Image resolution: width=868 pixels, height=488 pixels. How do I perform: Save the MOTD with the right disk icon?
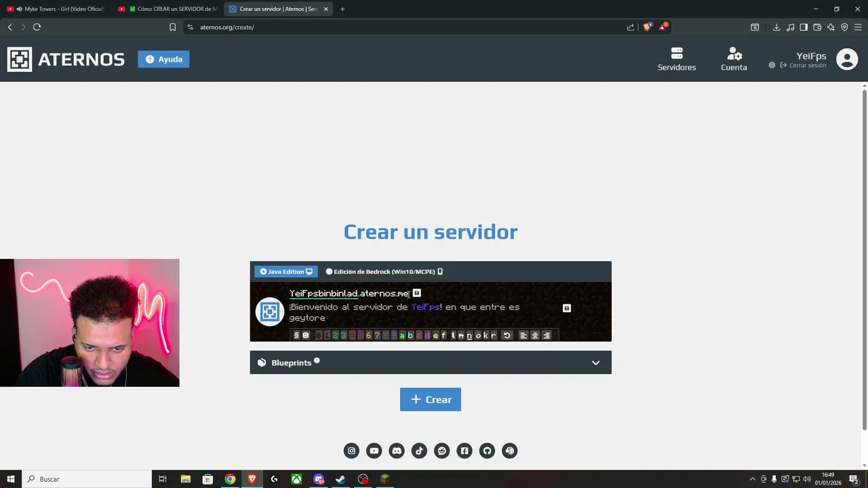coord(567,308)
